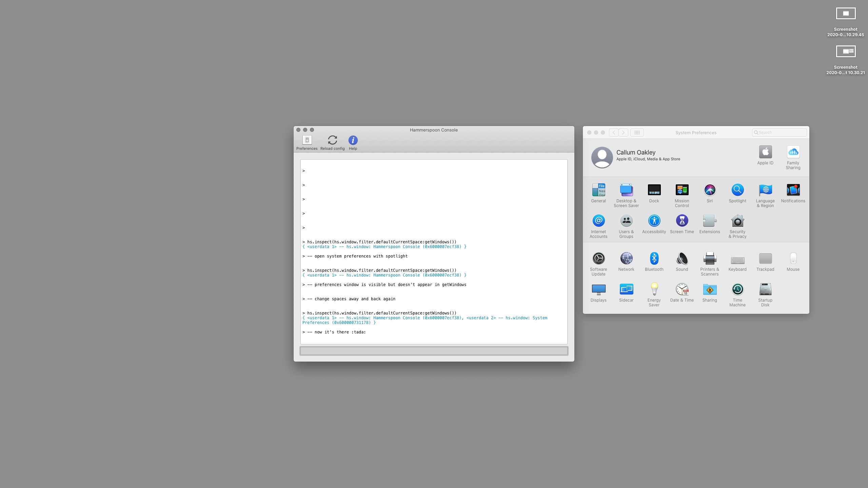Click Show All grid button

[x=637, y=133]
